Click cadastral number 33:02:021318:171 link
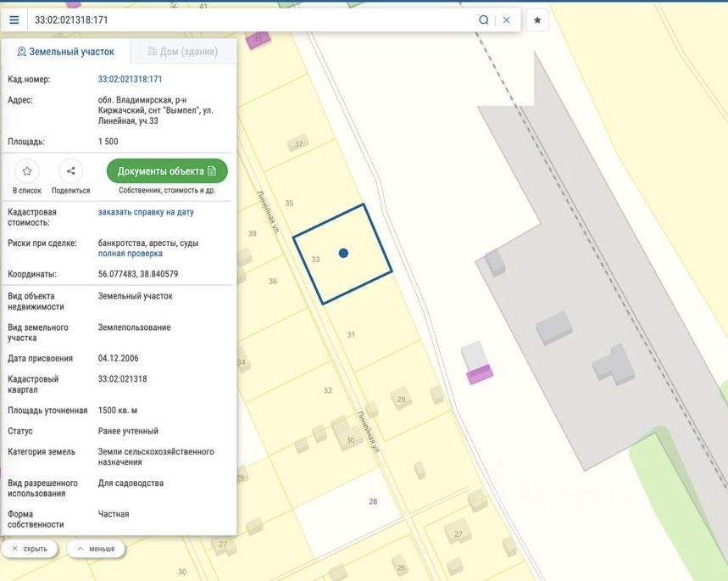The width and height of the screenshot is (728, 581). point(131,79)
